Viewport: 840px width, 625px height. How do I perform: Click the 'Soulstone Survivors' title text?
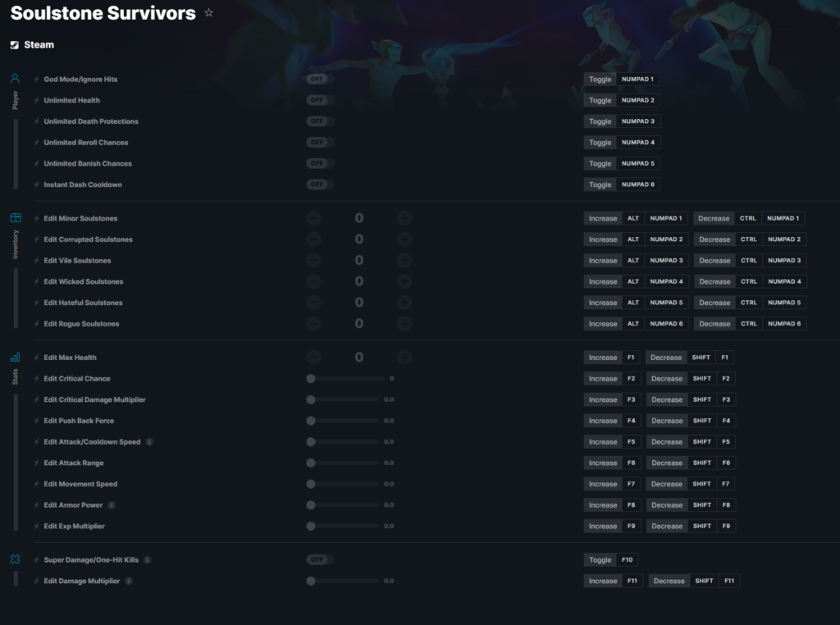click(x=103, y=13)
